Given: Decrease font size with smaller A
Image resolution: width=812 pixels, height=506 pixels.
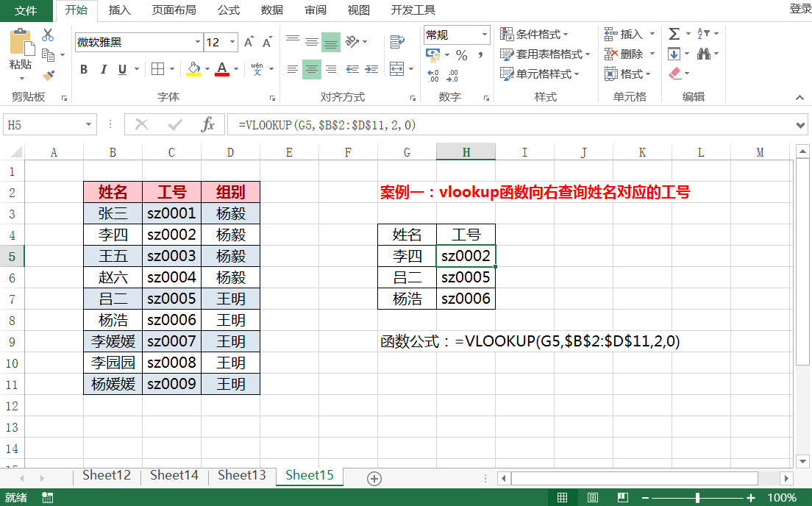Looking at the screenshot, I should [x=267, y=42].
